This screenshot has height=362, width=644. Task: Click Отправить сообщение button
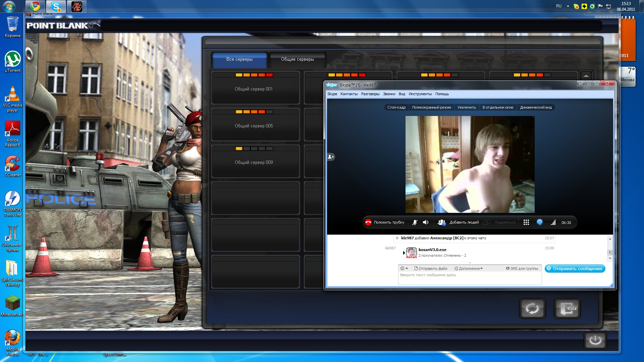click(x=575, y=268)
